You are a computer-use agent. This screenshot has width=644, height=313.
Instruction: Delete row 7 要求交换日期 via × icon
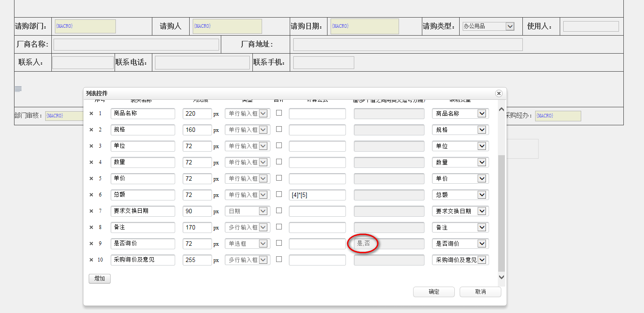pos(91,211)
